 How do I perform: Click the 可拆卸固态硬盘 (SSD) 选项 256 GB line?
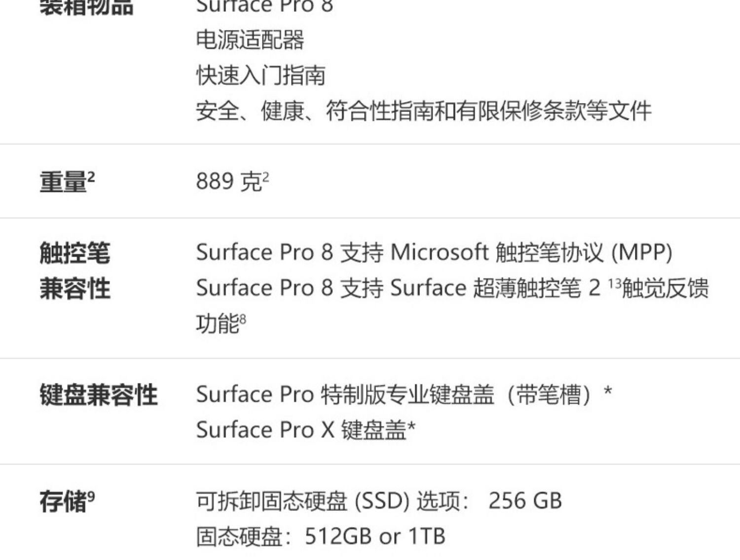click(x=378, y=501)
